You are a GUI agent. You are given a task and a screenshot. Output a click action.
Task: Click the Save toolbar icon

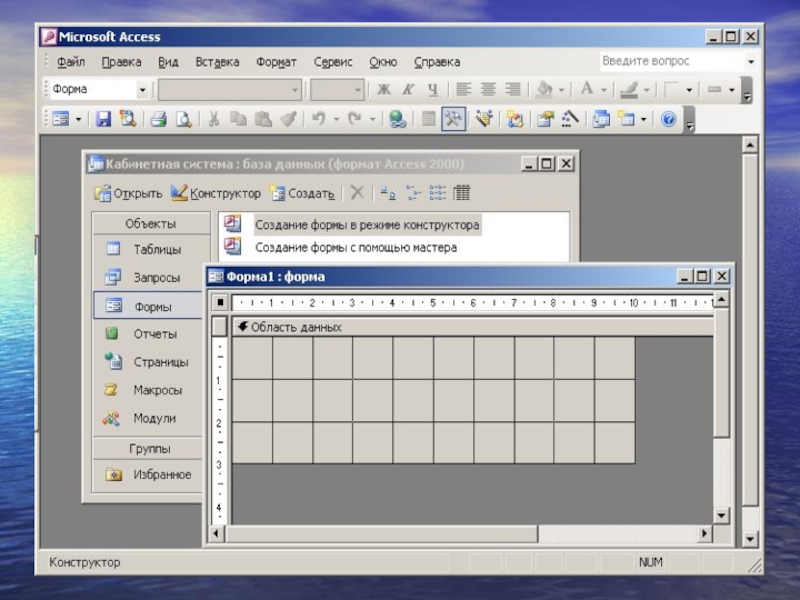pyautogui.click(x=104, y=119)
